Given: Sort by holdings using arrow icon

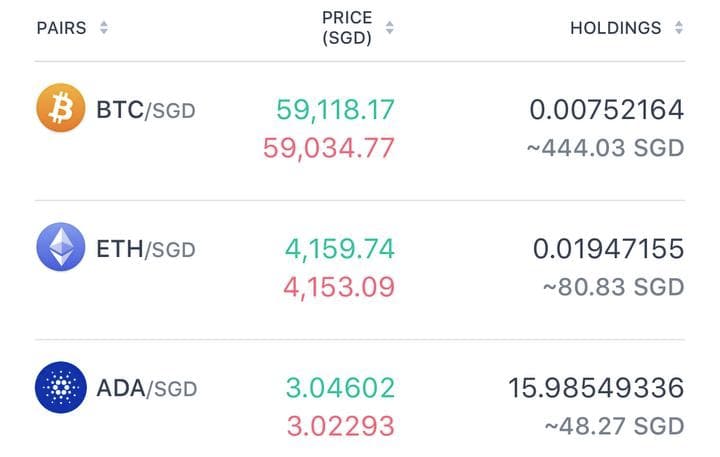Looking at the screenshot, I should click(679, 28).
